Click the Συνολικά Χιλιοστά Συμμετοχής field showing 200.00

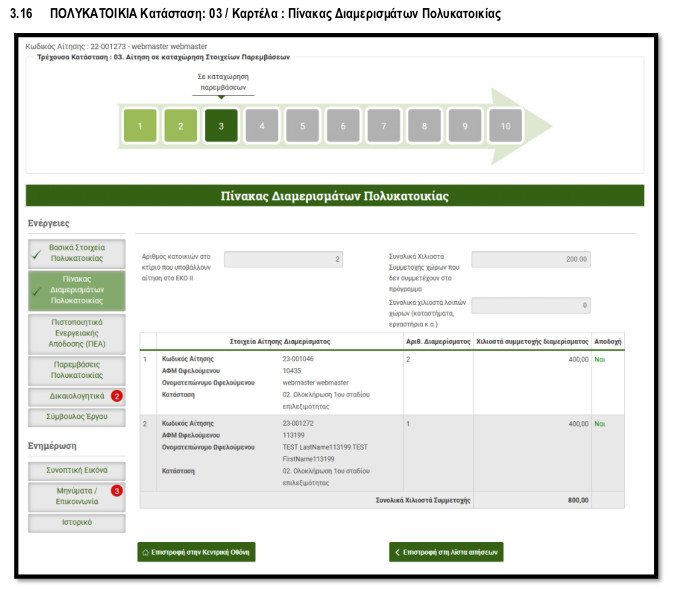532,260
